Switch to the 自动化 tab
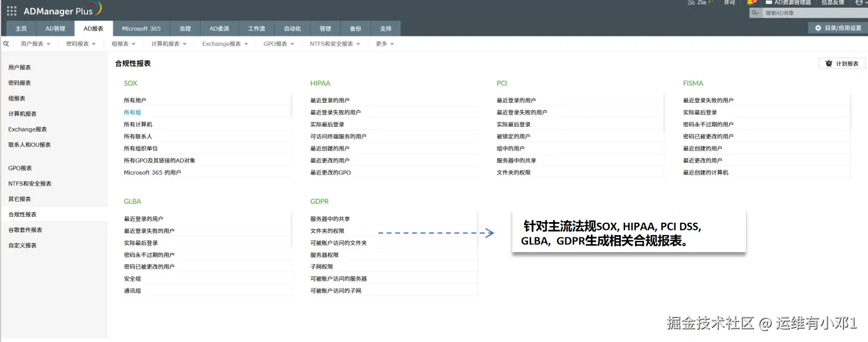 coord(292,28)
